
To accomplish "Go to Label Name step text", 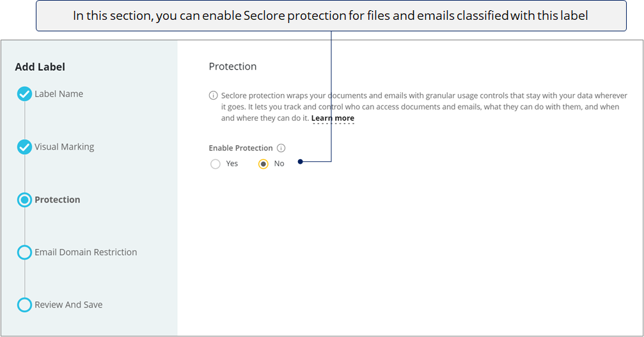I will coord(59,94).
